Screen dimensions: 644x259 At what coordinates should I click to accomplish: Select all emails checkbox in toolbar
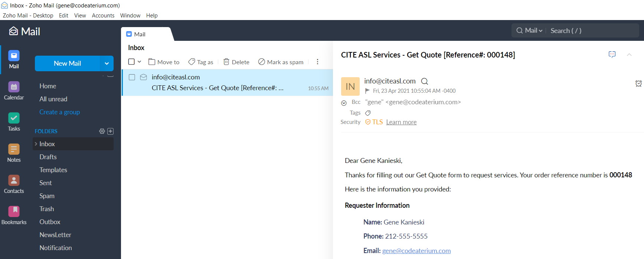tap(131, 62)
